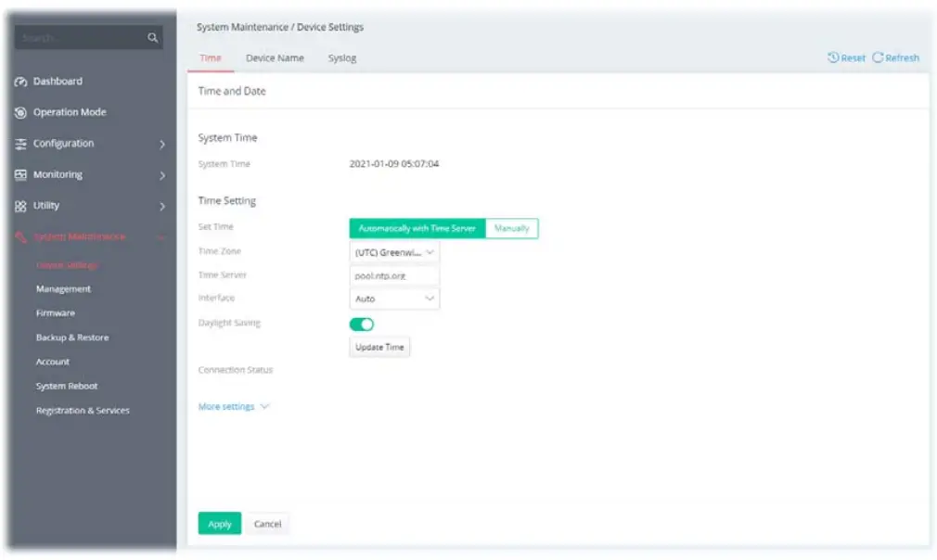This screenshot has width=937, height=560.
Task: Click the System Maintenance wrench icon
Action: click(21, 237)
